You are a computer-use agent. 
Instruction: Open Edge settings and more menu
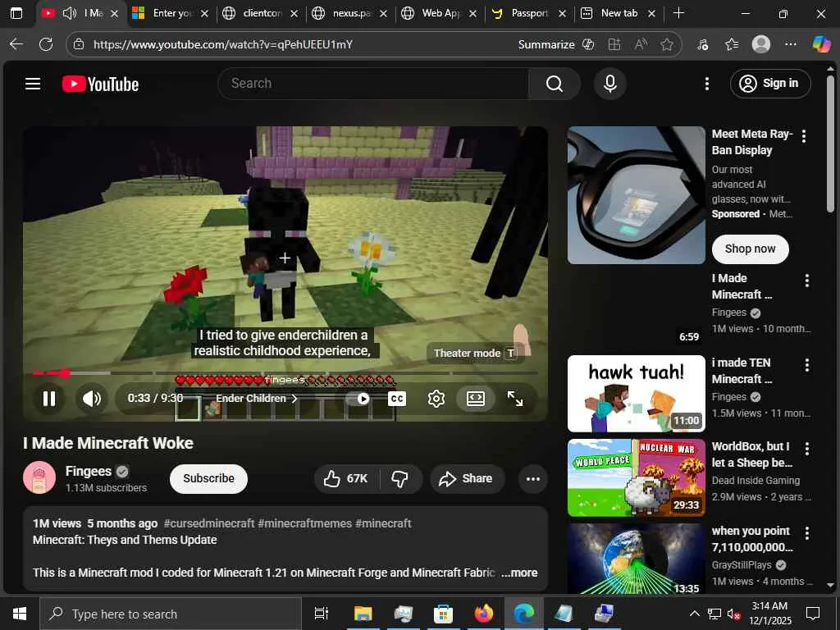click(790, 44)
